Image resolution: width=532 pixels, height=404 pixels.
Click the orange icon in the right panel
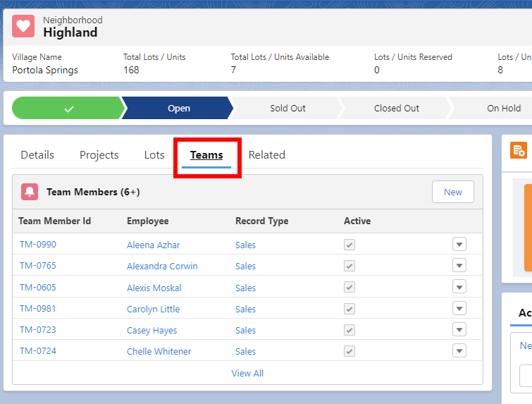[519, 149]
